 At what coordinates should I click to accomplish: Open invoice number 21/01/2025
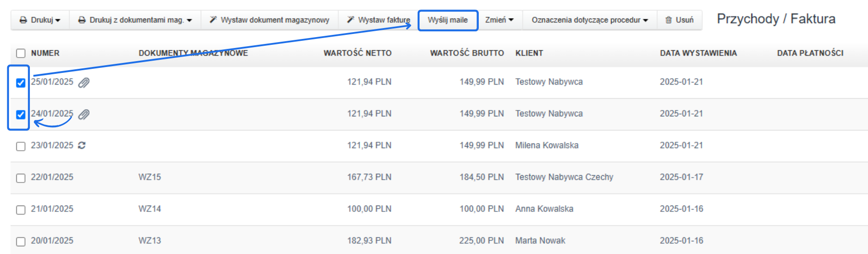coord(52,209)
